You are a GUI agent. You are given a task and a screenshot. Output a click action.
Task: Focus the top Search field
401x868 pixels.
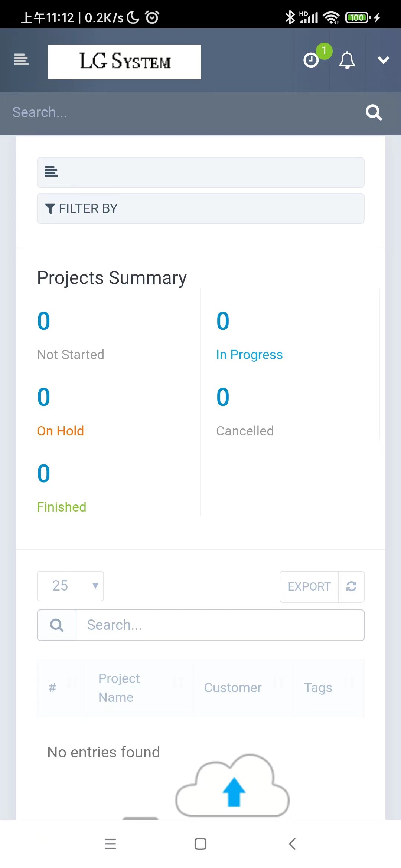coord(178,112)
